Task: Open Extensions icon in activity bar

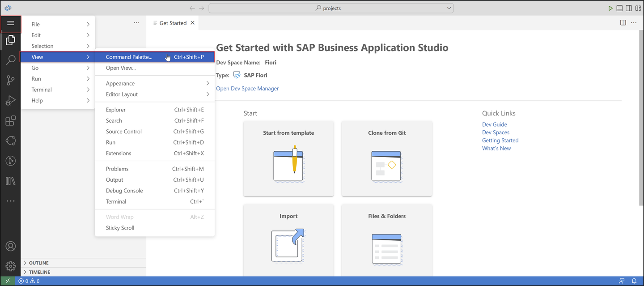Action: tap(11, 121)
